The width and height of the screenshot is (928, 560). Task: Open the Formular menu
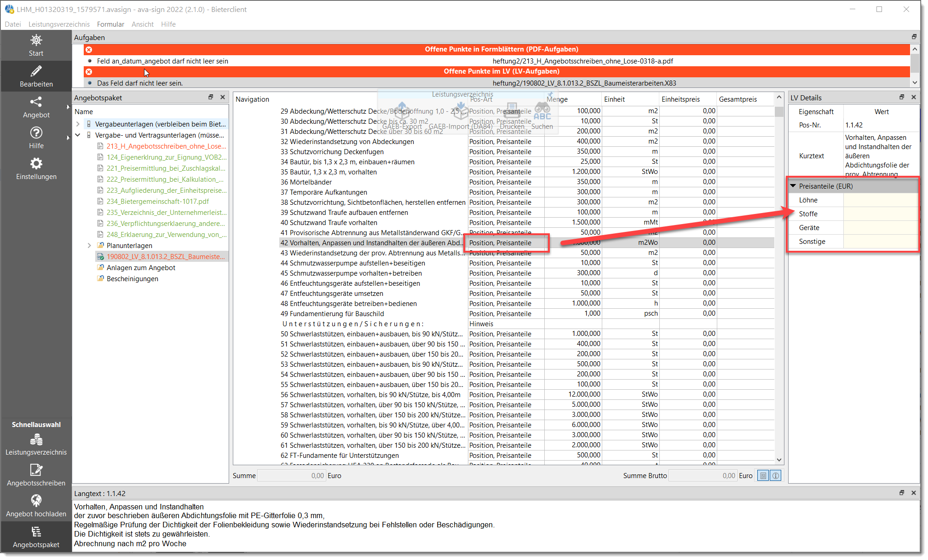110,24
